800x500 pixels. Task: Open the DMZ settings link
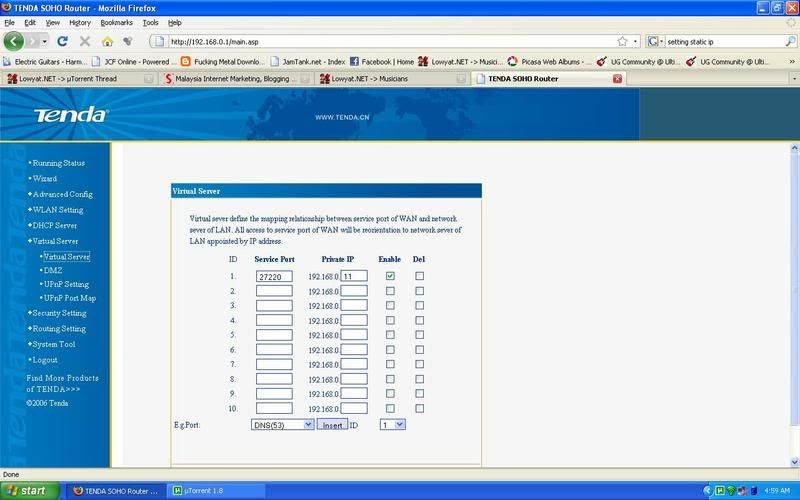pyautogui.click(x=53, y=270)
